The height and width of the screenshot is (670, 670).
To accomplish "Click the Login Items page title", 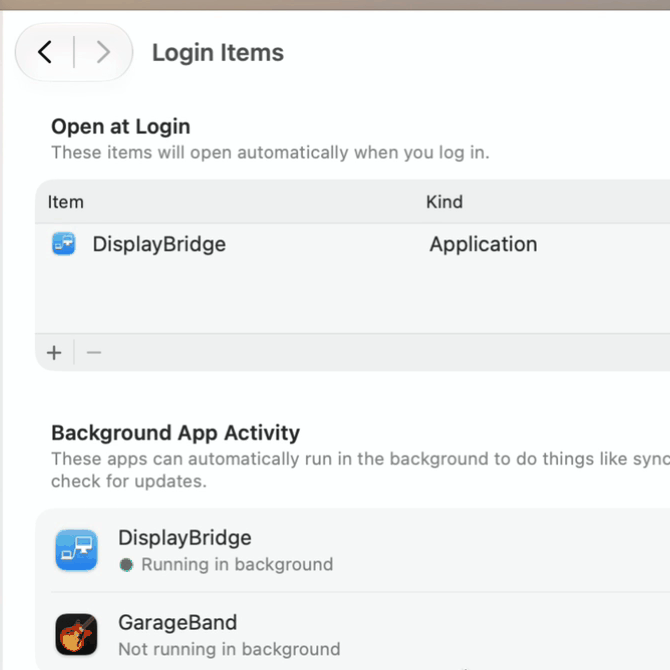I will tap(218, 53).
